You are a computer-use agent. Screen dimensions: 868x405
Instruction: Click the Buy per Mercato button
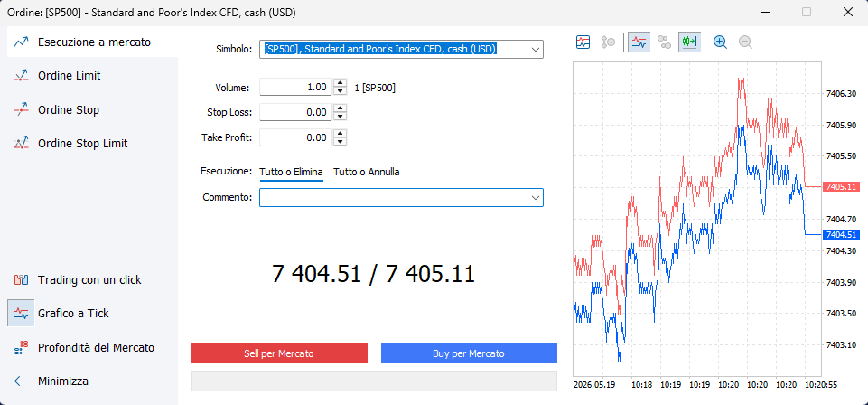(x=470, y=353)
